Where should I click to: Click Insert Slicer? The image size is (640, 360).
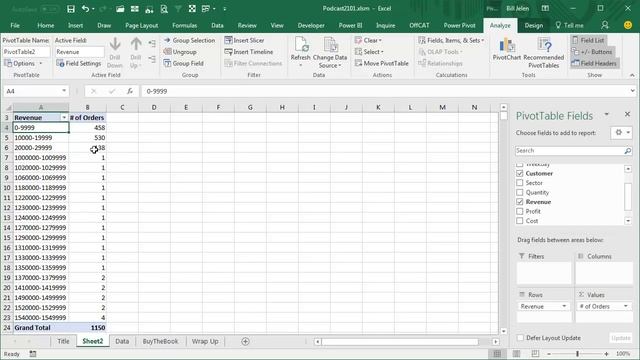click(244, 40)
